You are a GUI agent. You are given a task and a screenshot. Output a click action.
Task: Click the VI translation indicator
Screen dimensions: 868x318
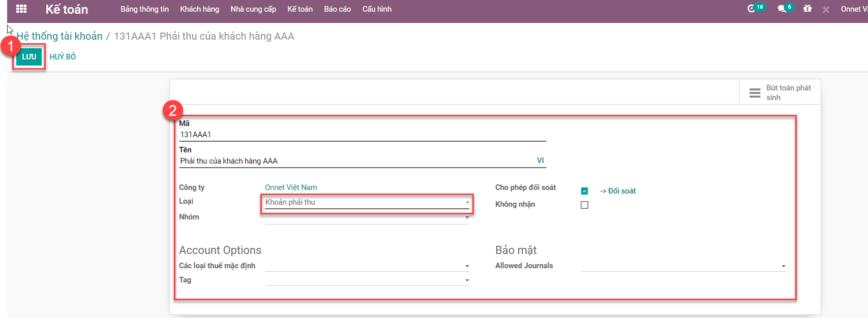[x=540, y=161]
